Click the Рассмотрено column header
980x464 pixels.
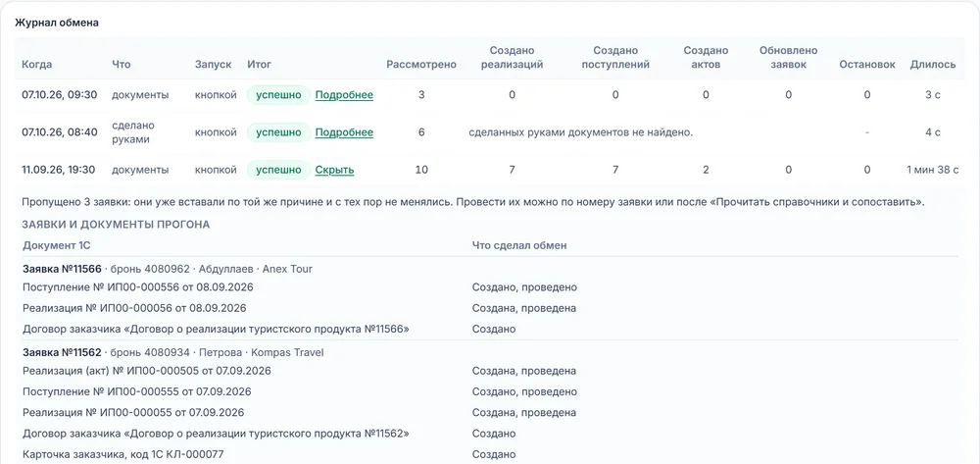coord(421,65)
